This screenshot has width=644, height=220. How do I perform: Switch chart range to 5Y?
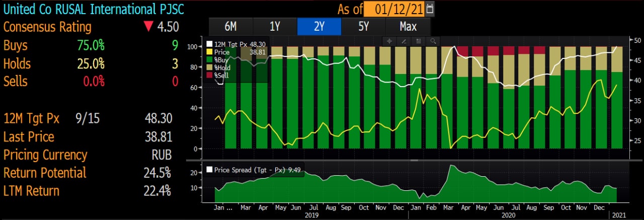[x=363, y=27]
